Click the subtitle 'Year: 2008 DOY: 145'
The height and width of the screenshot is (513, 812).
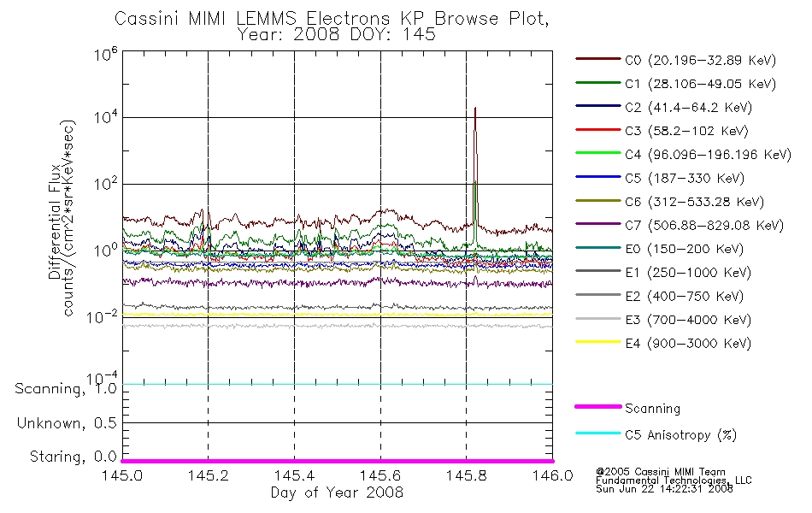[x=337, y=35]
